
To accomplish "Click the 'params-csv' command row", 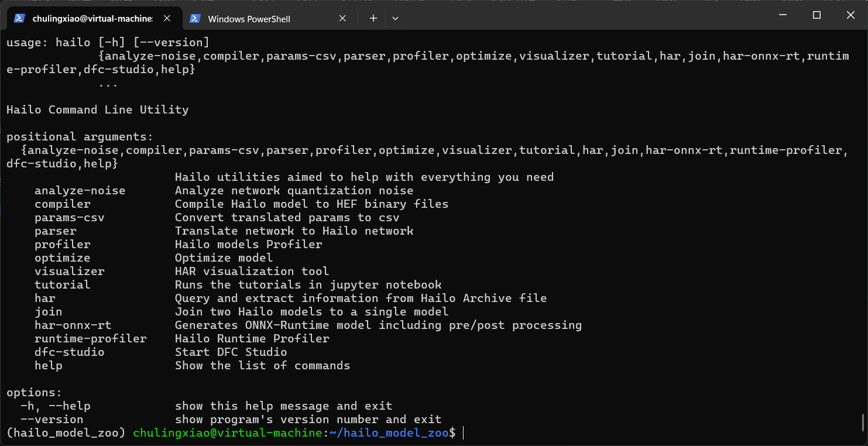I will coord(217,217).
